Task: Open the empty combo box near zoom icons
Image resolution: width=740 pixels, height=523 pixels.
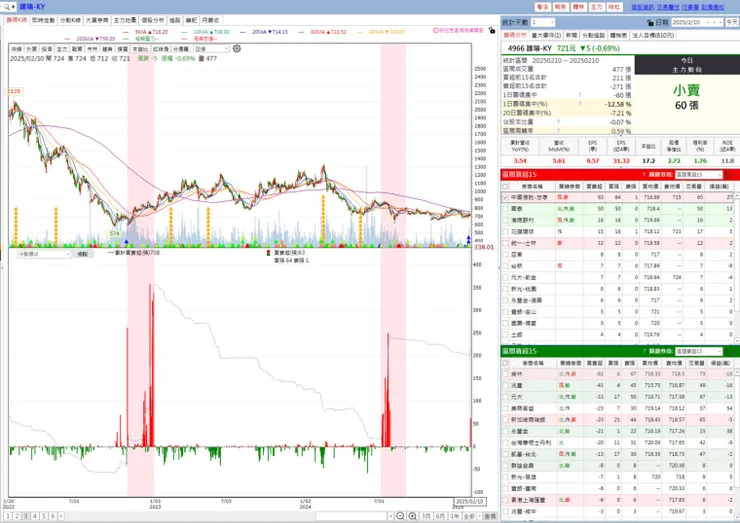Action: click(354, 516)
